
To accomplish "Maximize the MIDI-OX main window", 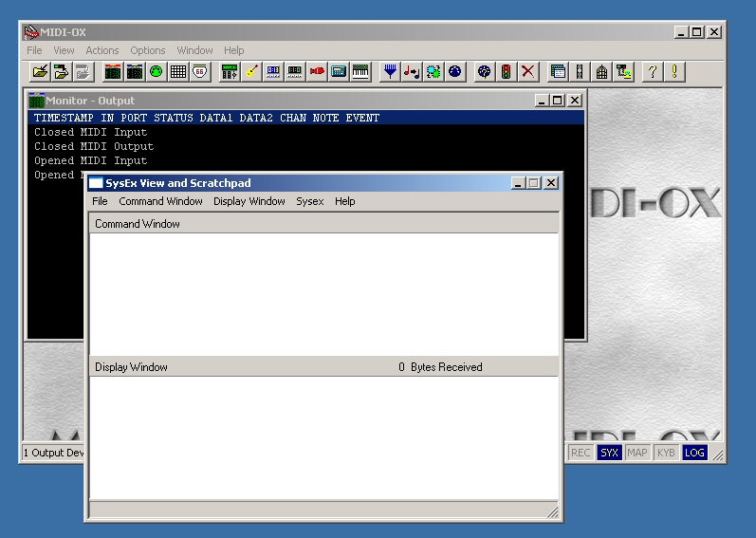I will [696, 32].
